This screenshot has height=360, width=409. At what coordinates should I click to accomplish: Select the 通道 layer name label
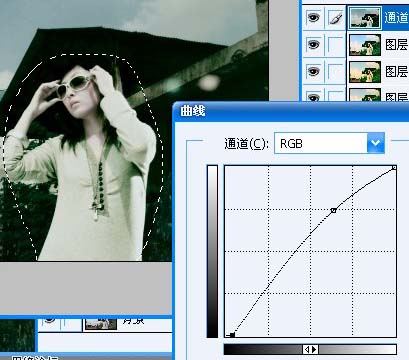point(396,17)
